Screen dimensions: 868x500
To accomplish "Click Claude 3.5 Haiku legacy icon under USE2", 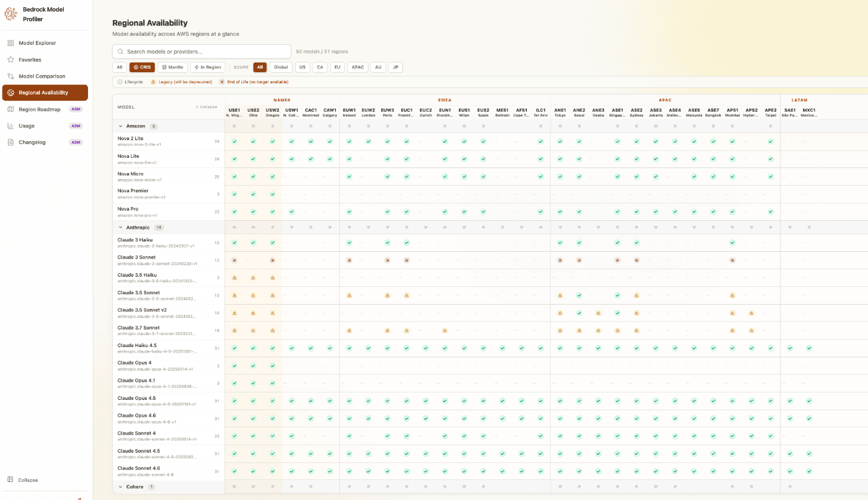I will [253, 278].
